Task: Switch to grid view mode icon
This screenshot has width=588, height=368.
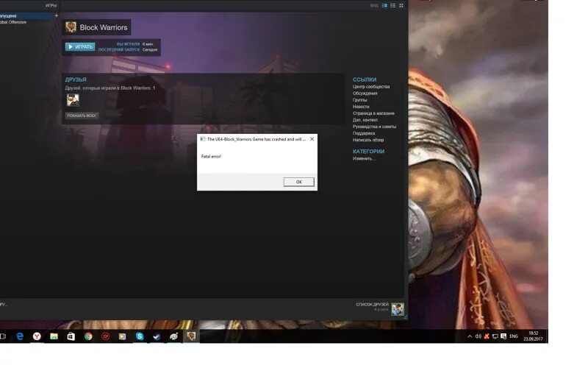Action: [401, 5]
